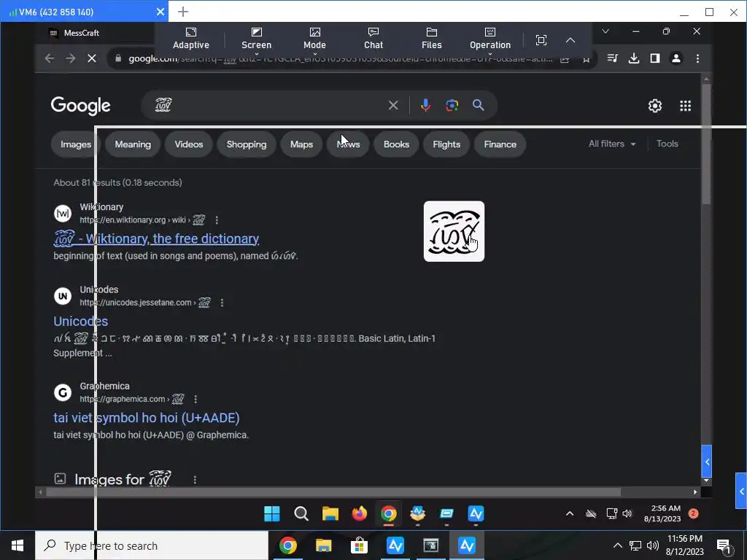Screen dimensions: 747x560
Task: Open Google quick settings gear
Action: [x=655, y=106]
